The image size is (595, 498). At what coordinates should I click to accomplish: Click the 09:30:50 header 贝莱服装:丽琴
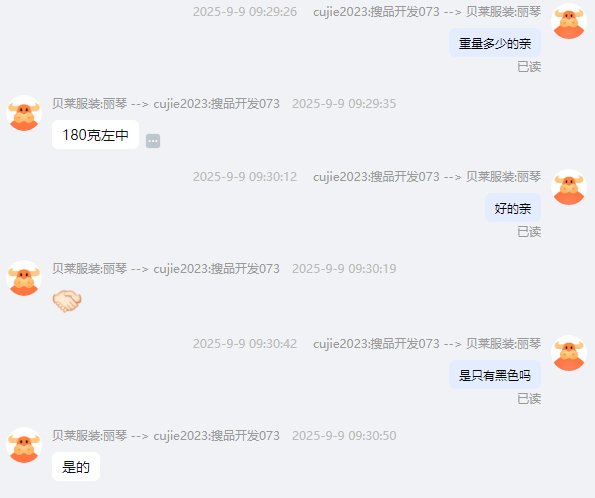90,435
